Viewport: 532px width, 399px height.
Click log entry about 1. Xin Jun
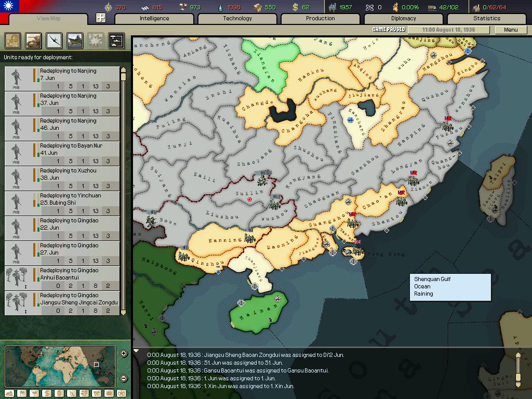(220, 386)
